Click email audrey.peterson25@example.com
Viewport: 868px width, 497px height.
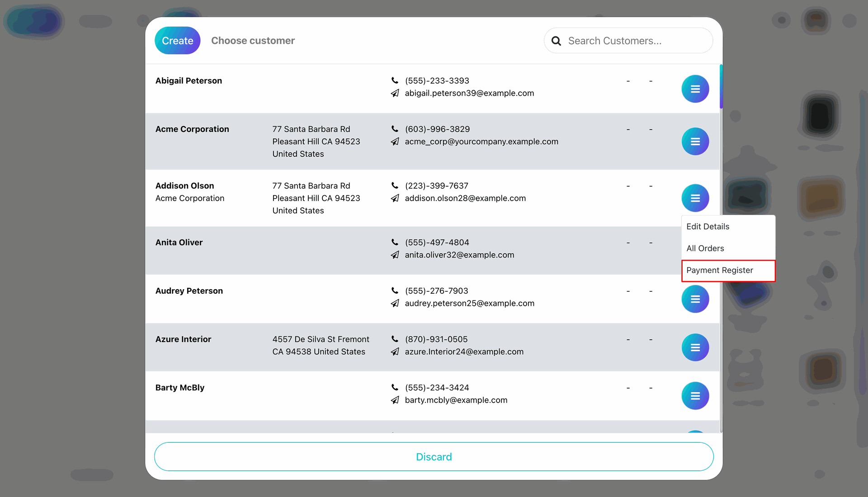click(469, 303)
